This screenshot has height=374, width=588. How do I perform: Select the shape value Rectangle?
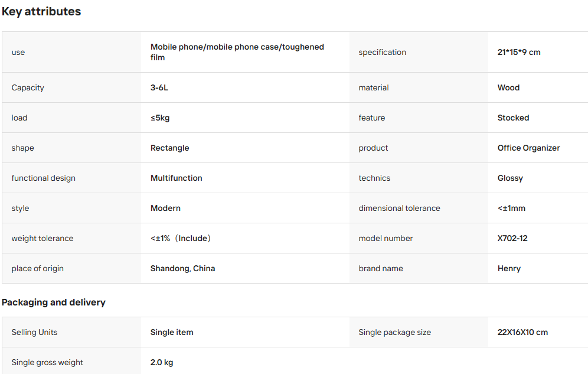point(169,148)
